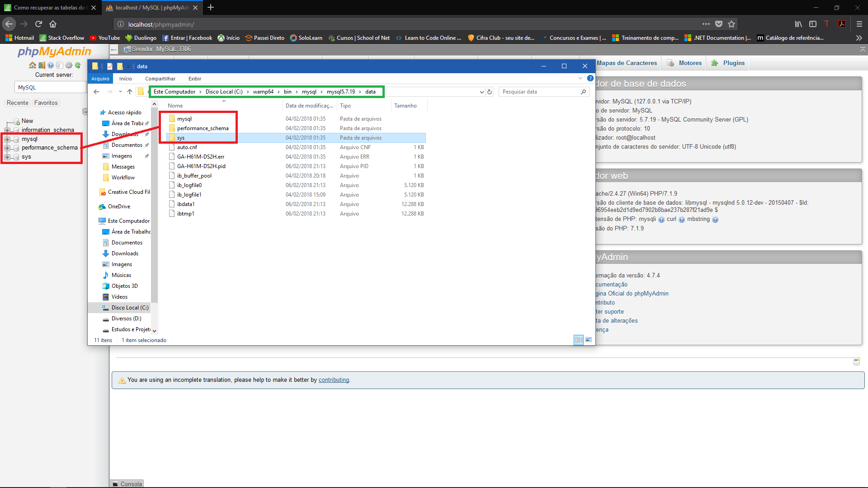Click the Firefox URL address bar

pos(407,24)
